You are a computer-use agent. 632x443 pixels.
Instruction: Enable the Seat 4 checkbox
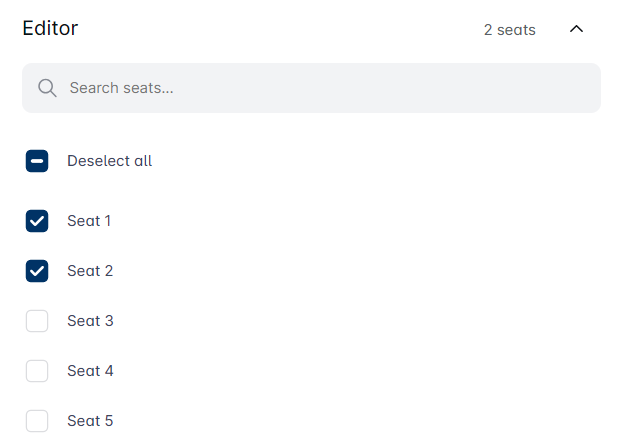(x=37, y=371)
